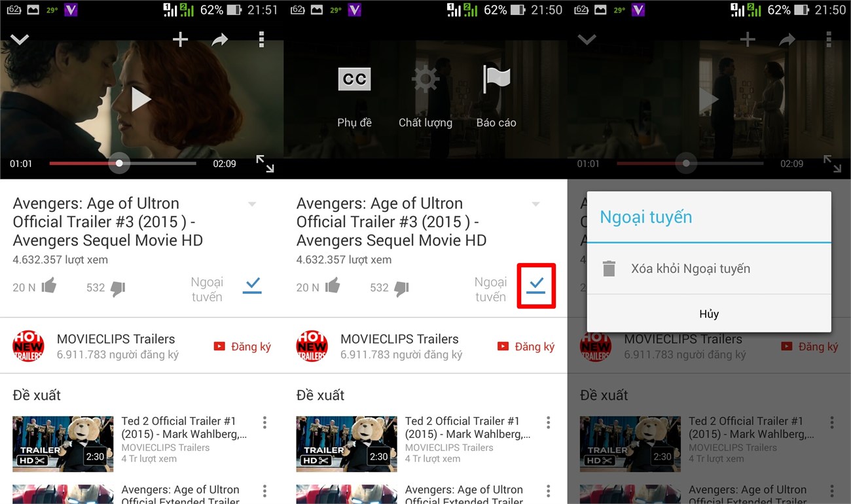Tap the battery icon in left screen status bar
Viewport: 851px width, 504px height.
[x=236, y=10]
